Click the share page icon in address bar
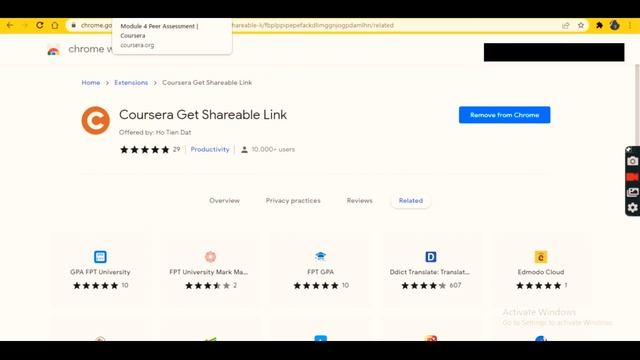640x360 pixels. 566,25
